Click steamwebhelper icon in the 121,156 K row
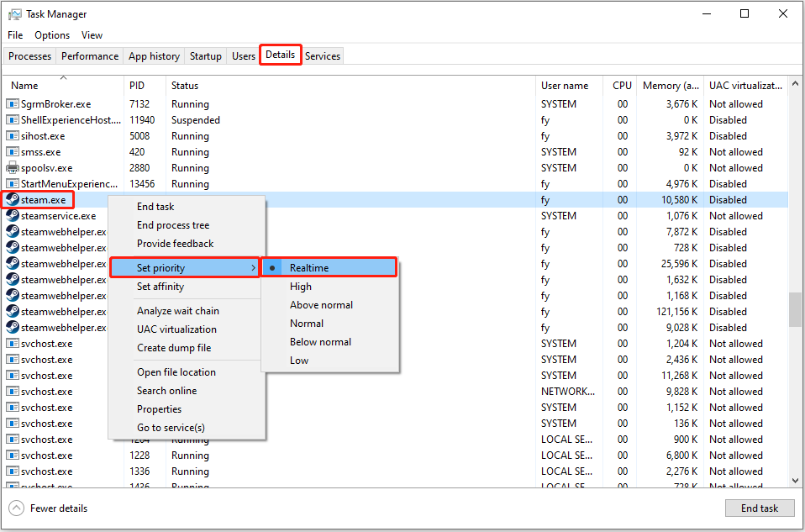 [x=13, y=311]
